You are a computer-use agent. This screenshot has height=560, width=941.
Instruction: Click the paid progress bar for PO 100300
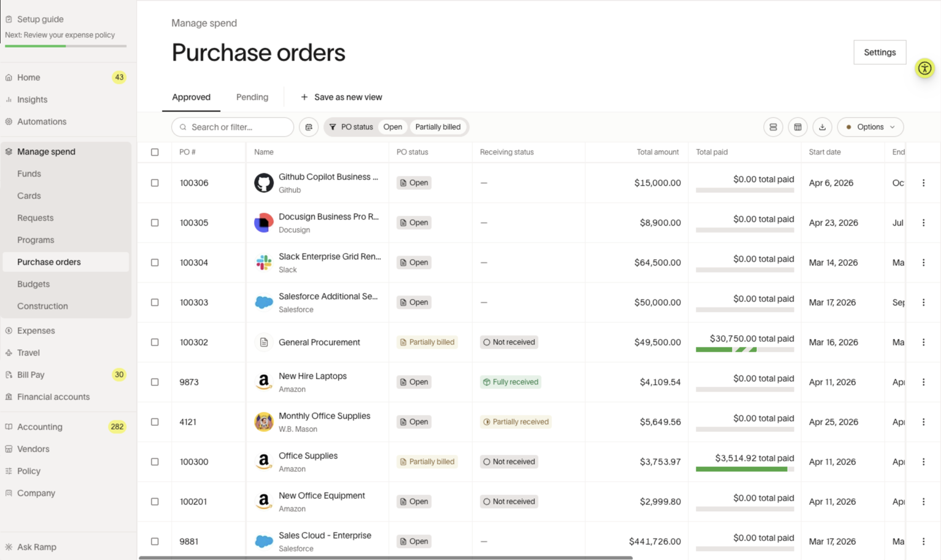[745, 469]
